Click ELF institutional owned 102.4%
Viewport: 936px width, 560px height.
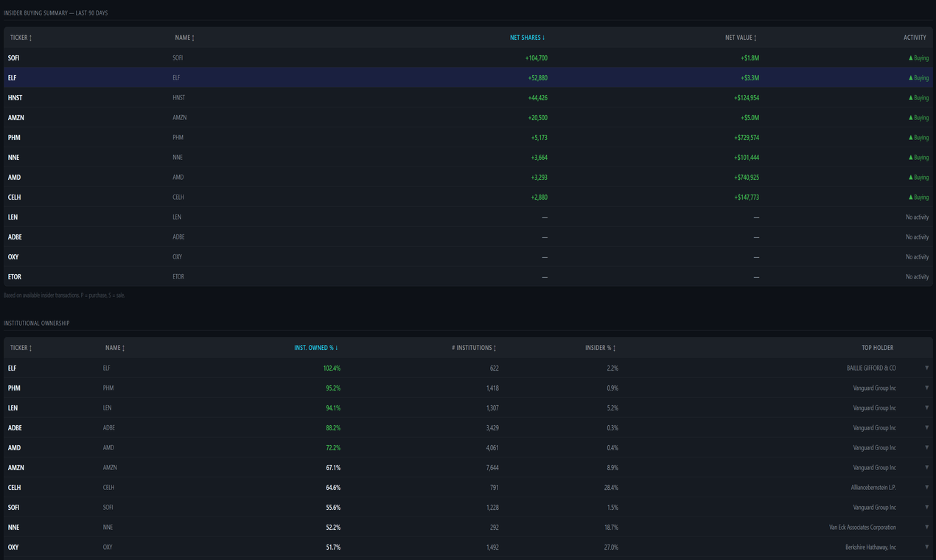click(332, 368)
